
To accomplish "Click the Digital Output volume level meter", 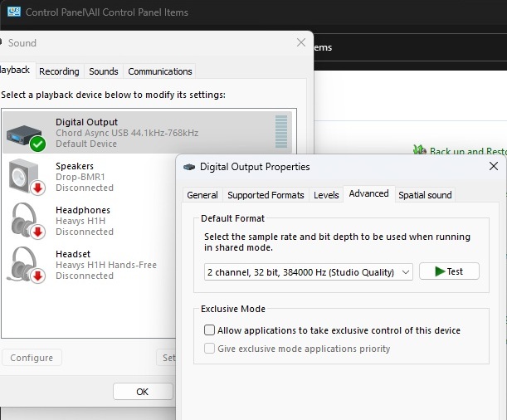I will [281, 132].
